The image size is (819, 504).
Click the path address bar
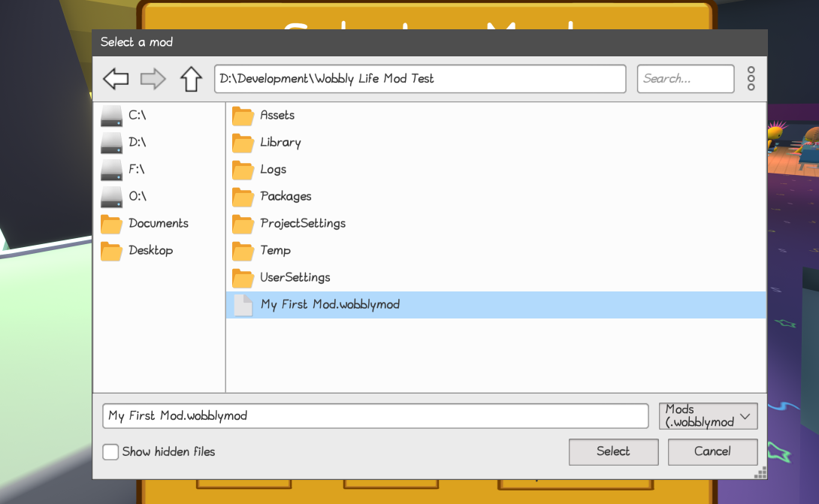(420, 79)
